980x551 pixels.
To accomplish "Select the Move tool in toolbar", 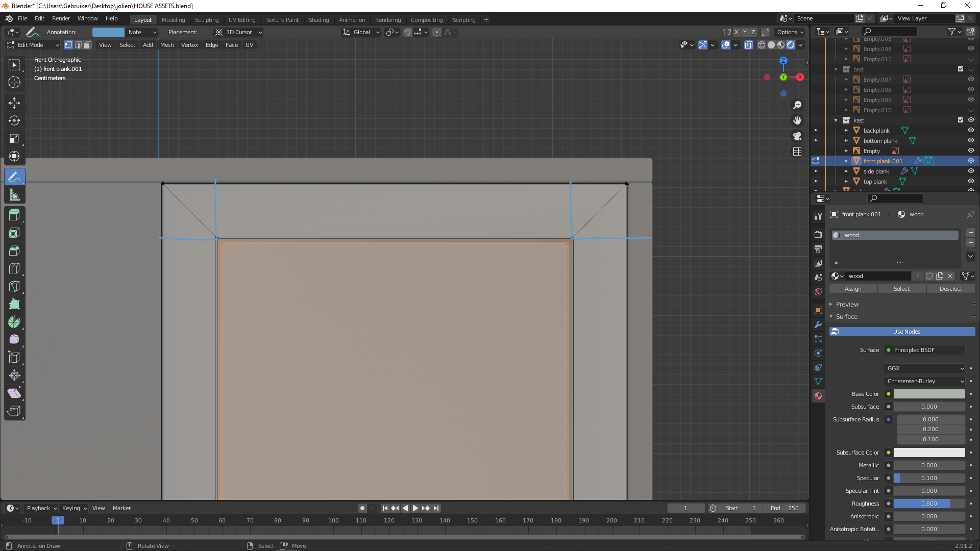I will 14,103.
